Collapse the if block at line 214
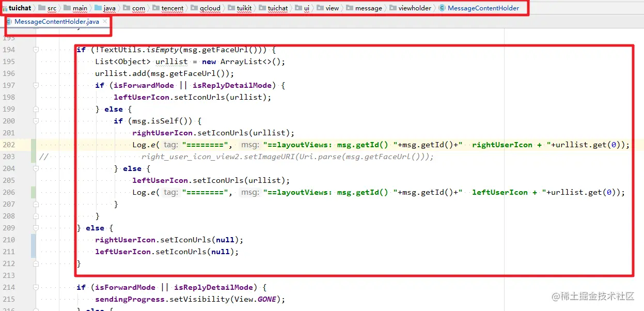The height and width of the screenshot is (311, 644). pos(36,287)
